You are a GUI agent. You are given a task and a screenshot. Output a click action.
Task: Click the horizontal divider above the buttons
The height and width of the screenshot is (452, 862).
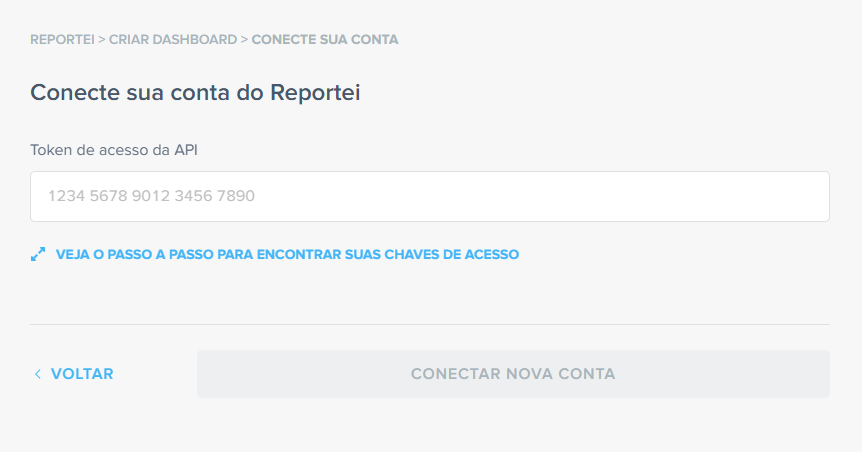[x=430, y=324]
